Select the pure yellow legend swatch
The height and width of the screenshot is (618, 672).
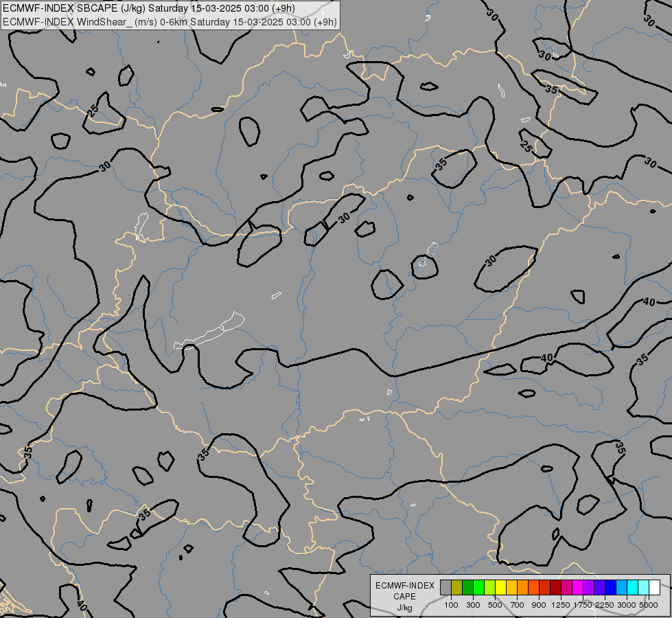[500, 587]
